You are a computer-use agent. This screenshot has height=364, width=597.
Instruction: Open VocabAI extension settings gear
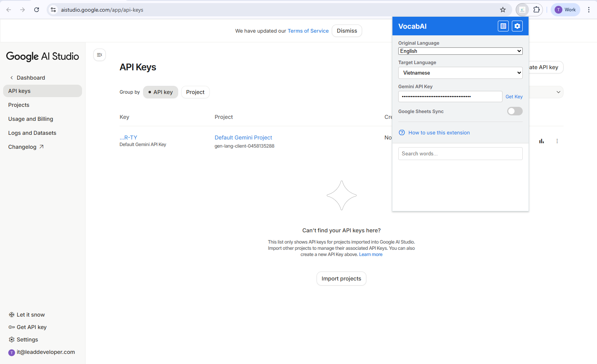point(517,26)
